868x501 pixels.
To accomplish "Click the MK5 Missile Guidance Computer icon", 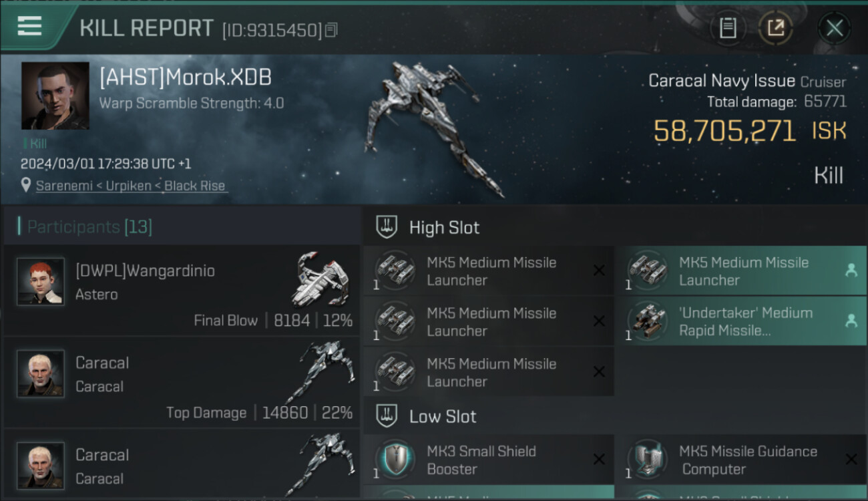I will point(647,460).
